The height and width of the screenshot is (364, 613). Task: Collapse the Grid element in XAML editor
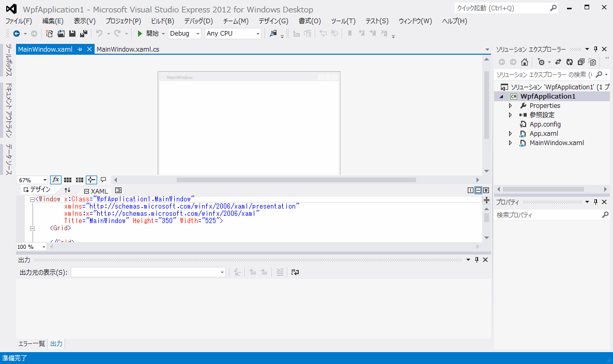[33, 228]
